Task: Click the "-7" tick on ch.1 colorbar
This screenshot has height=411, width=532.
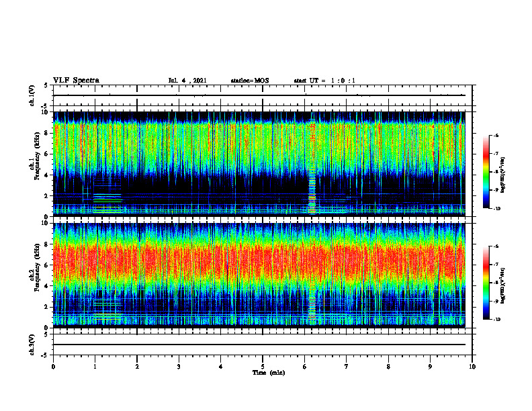Action: pos(496,154)
